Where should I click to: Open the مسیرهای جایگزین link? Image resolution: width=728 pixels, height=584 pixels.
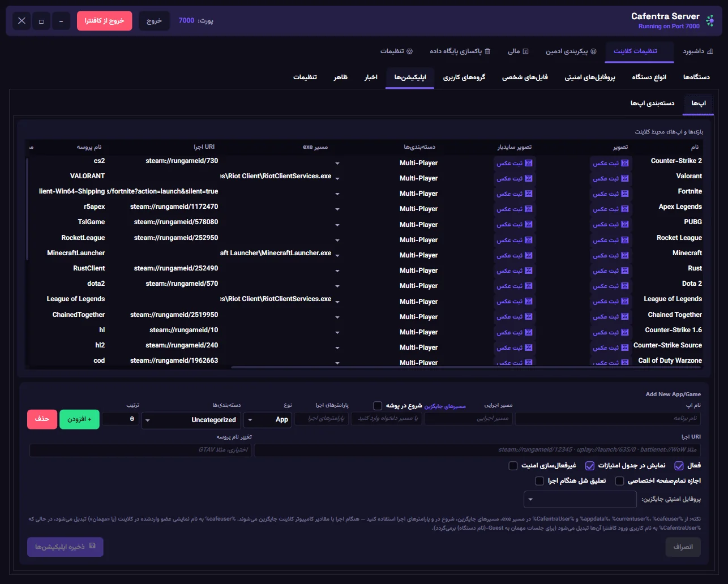click(445, 406)
